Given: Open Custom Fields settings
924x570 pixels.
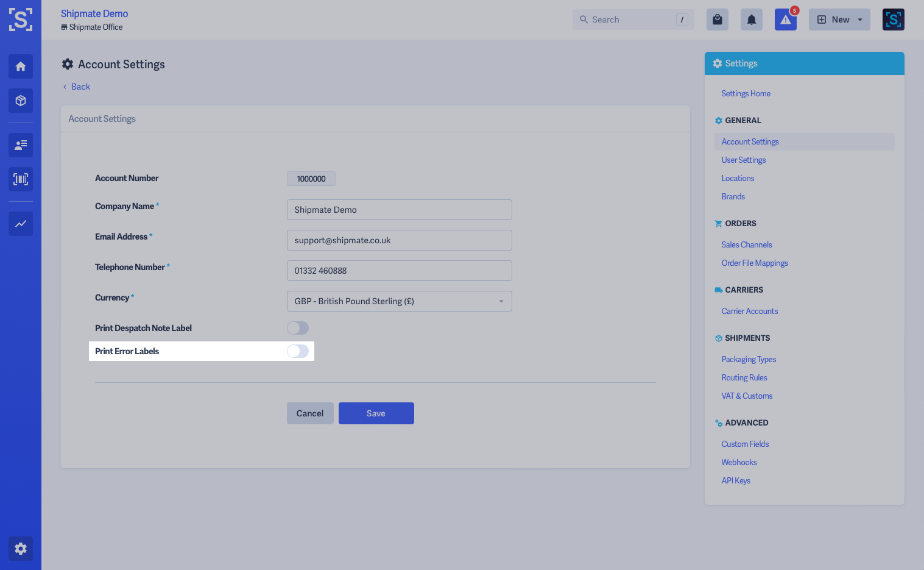Looking at the screenshot, I should pos(745,444).
